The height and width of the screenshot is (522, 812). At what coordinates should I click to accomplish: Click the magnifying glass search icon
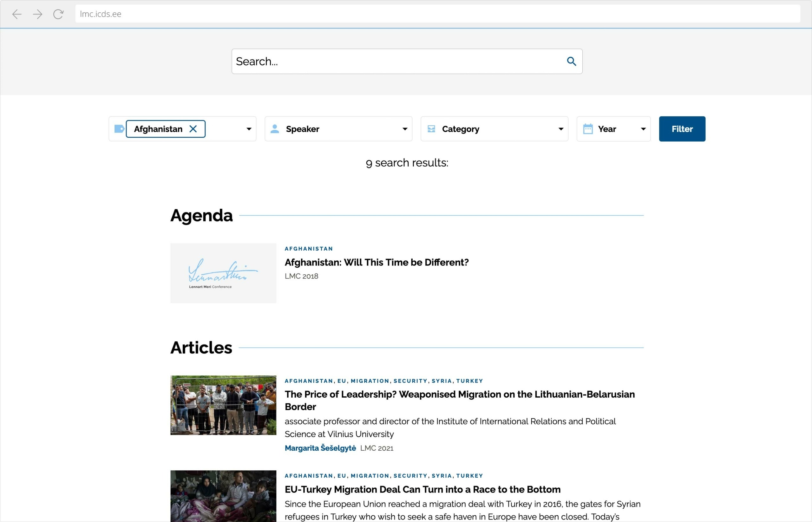(571, 61)
